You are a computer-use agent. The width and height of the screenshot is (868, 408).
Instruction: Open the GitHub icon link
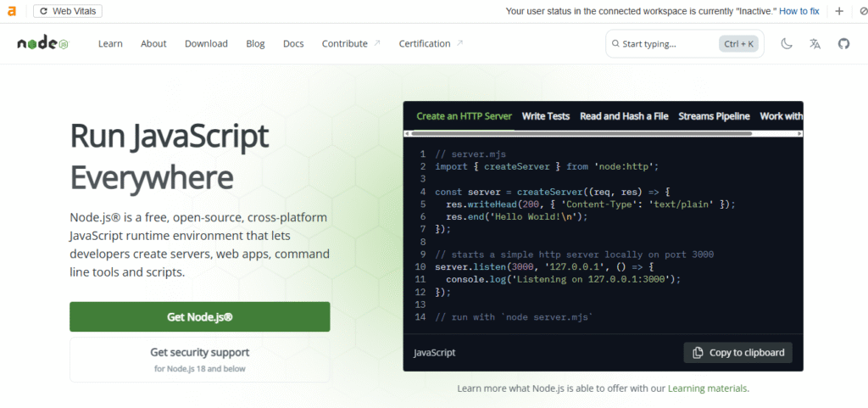(843, 44)
